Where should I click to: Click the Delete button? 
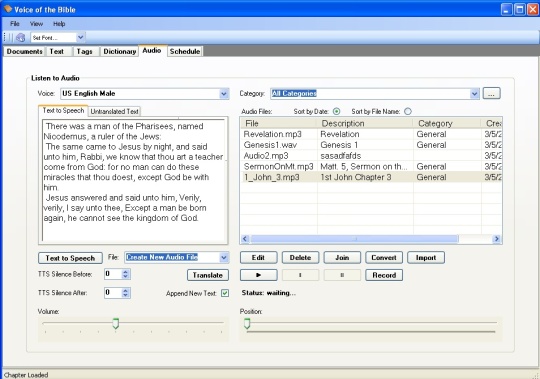coord(300,257)
